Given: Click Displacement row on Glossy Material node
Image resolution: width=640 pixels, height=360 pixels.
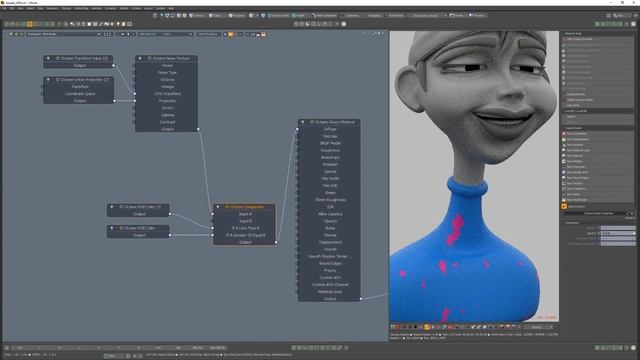Looking at the screenshot, I should click(330, 242).
